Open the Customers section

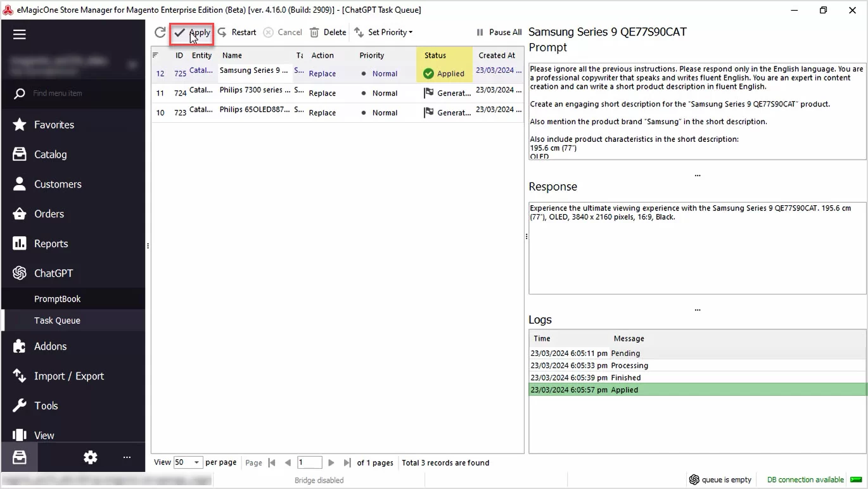(73, 184)
